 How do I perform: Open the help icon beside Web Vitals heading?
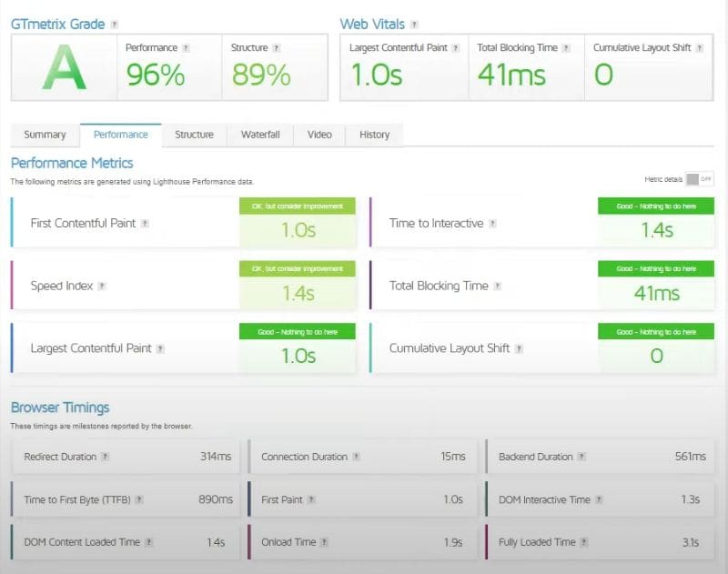point(414,25)
